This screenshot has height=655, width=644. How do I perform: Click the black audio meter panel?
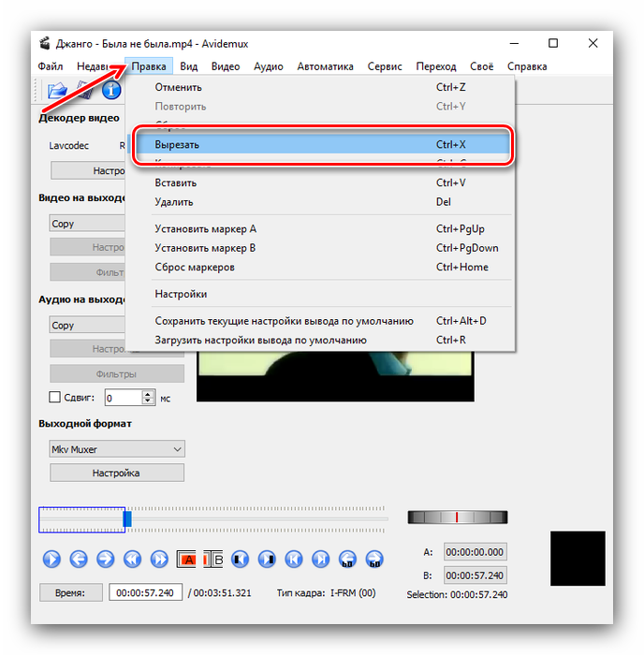click(578, 559)
